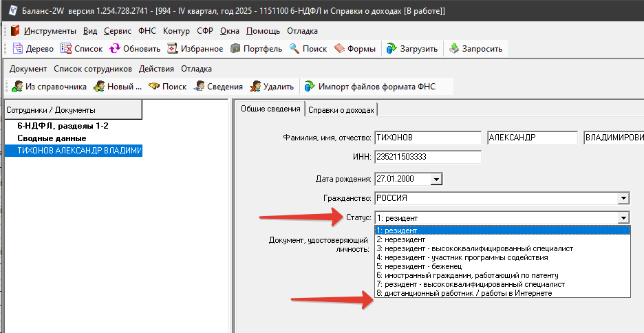Expand the Дата рождения date dropdown
Screen dimensions: 644x333
click(x=436, y=180)
